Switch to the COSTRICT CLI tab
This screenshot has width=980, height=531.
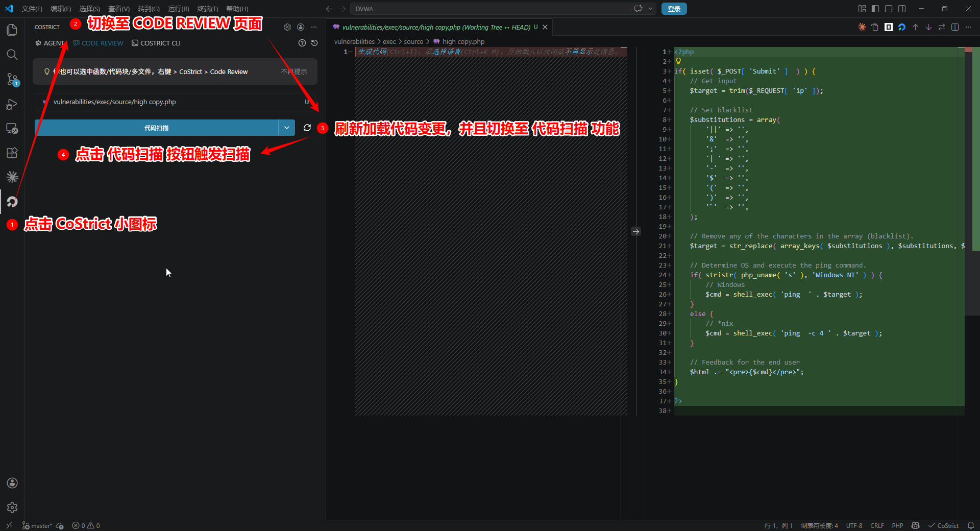click(156, 43)
